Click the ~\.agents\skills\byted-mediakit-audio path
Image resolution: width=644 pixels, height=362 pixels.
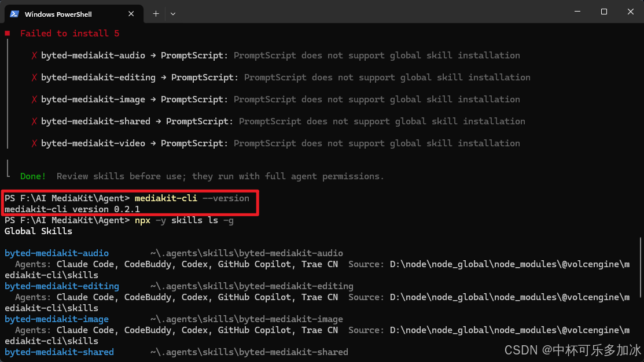coord(246,253)
